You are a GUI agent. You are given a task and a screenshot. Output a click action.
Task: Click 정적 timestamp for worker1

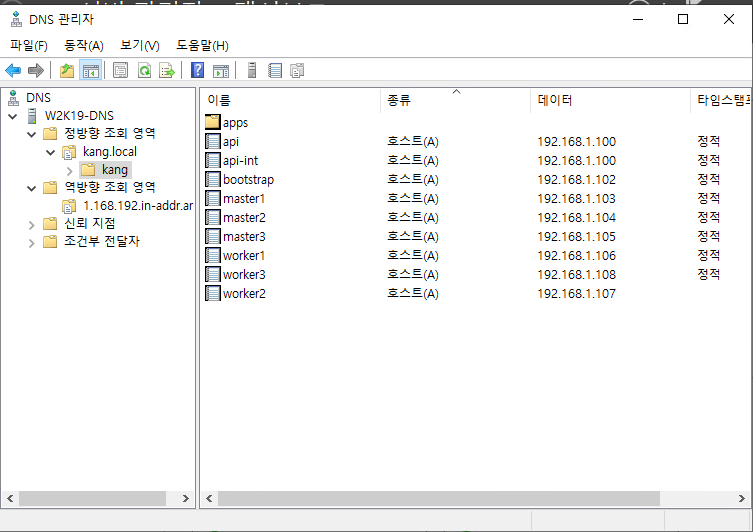[709, 255]
